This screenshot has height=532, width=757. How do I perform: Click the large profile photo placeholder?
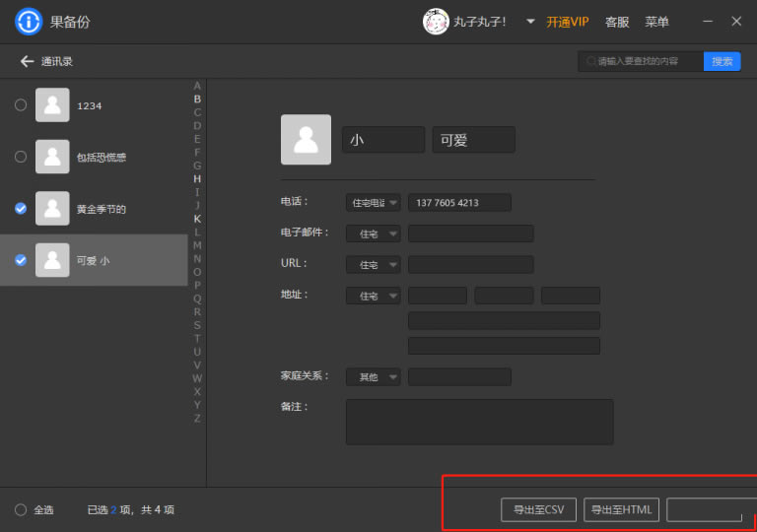[306, 140]
